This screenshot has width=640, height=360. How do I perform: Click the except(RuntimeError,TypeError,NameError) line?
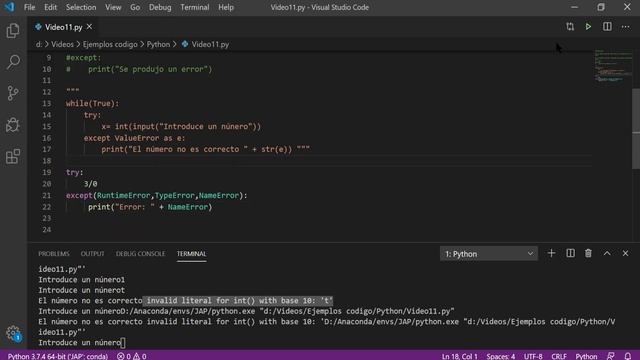point(157,196)
